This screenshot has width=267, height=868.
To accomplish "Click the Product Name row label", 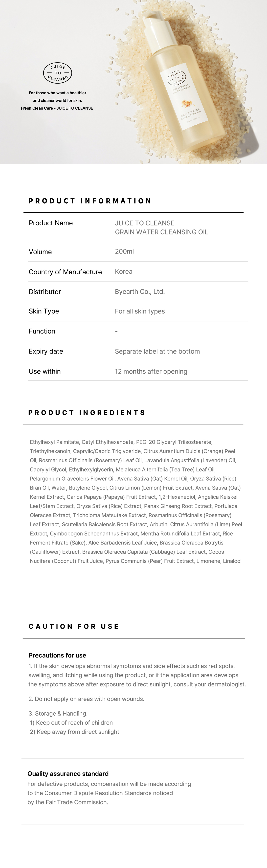I will pyautogui.click(x=51, y=223).
